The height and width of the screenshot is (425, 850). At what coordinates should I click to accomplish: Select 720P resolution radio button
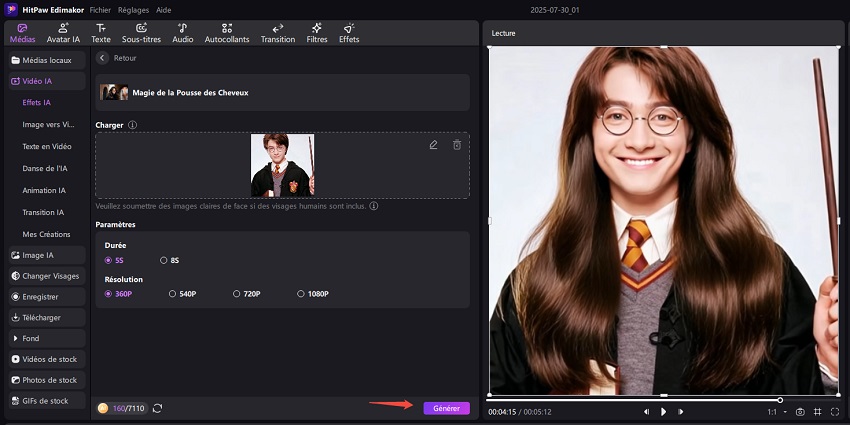pyautogui.click(x=237, y=294)
